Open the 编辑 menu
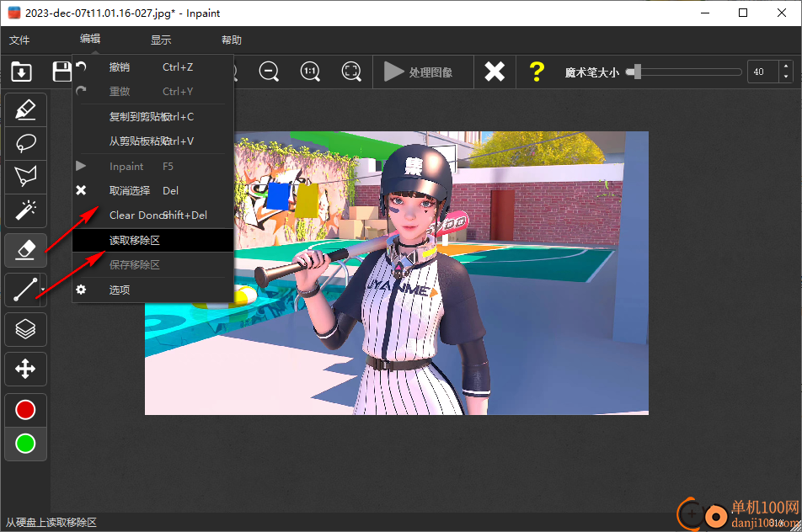The image size is (802, 532). point(90,39)
